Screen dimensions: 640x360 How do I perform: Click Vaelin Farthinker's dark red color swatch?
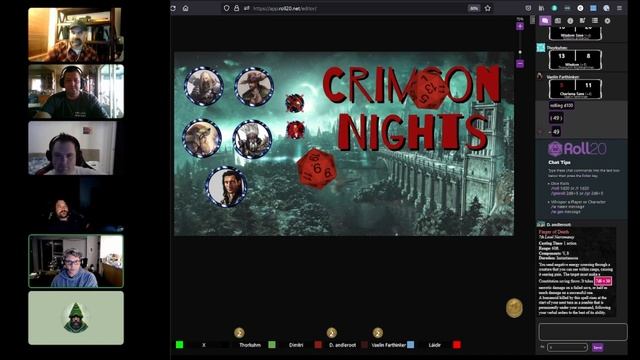click(x=364, y=345)
